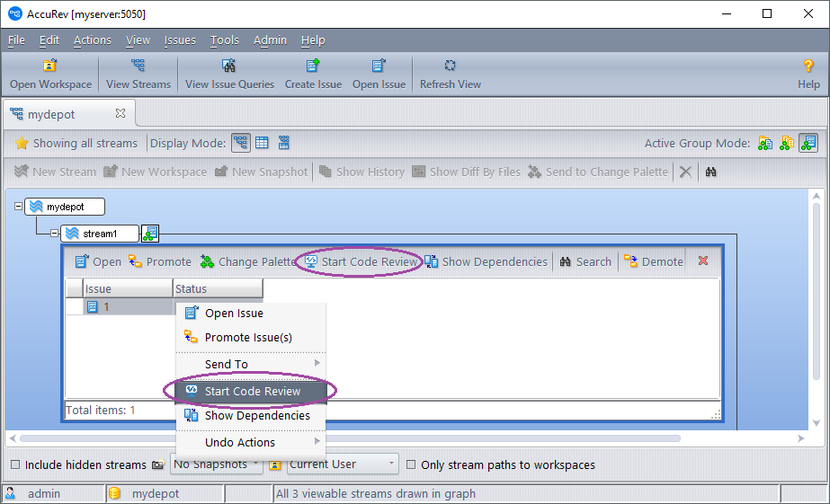Open the Issues menu in menu bar
The height and width of the screenshot is (504, 830).
coord(180,40)
